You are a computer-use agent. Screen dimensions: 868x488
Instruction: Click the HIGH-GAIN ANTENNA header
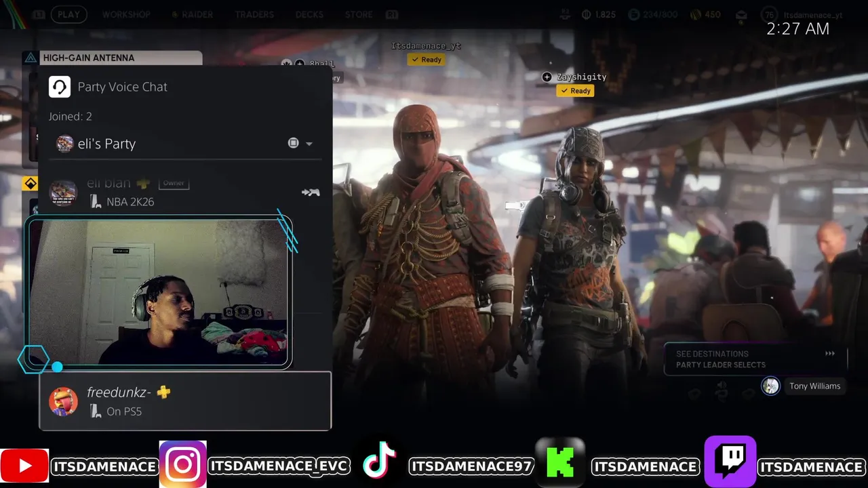(x=120, y=58)
